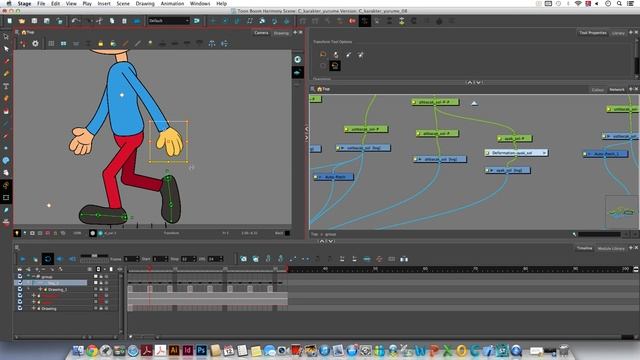Click the timeline play button
Image resolution: width=640 pixels, height=360 pixels.
click(23, 259)
